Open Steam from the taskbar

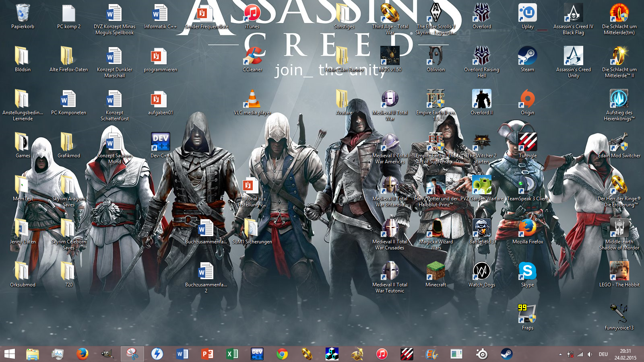pos(506,354)
